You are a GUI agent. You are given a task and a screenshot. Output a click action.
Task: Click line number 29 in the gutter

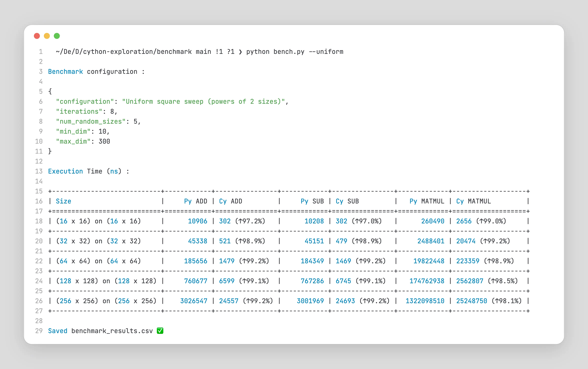(x=39, y=331)
